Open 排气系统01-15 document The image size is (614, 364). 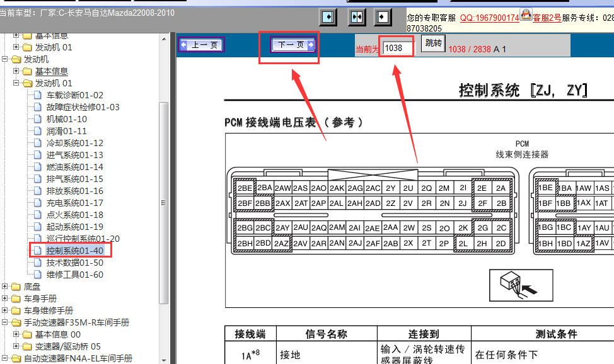(x=75, y=179)
